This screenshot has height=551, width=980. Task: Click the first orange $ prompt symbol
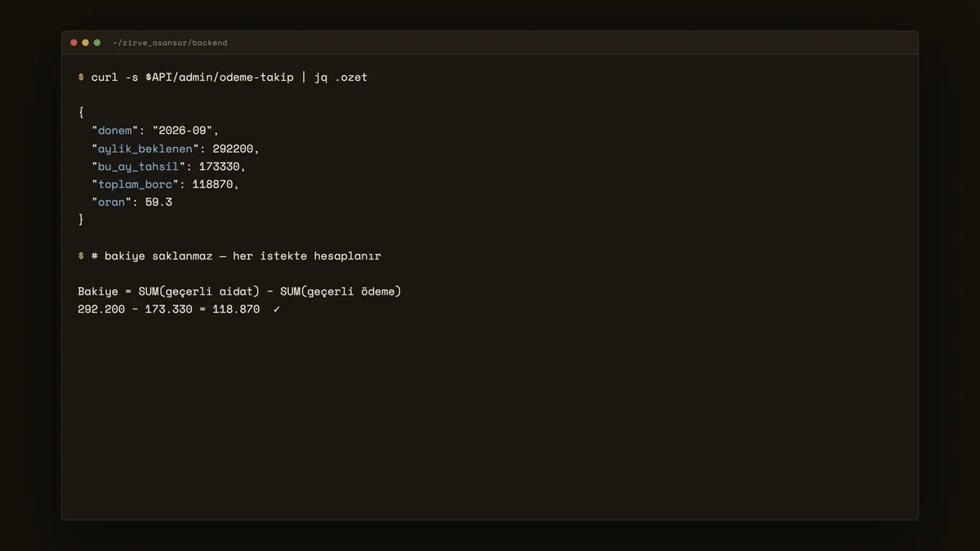click(x=81, y=78)
